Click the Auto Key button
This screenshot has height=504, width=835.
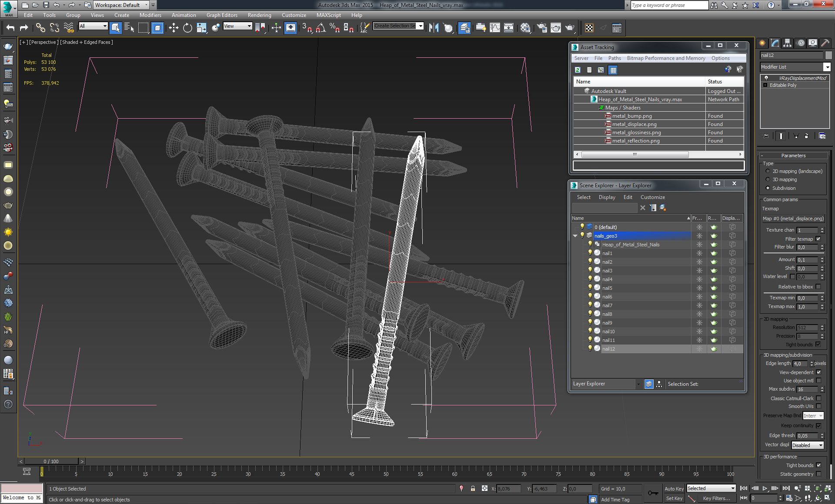pyautogui.click(x=674, y=489)
